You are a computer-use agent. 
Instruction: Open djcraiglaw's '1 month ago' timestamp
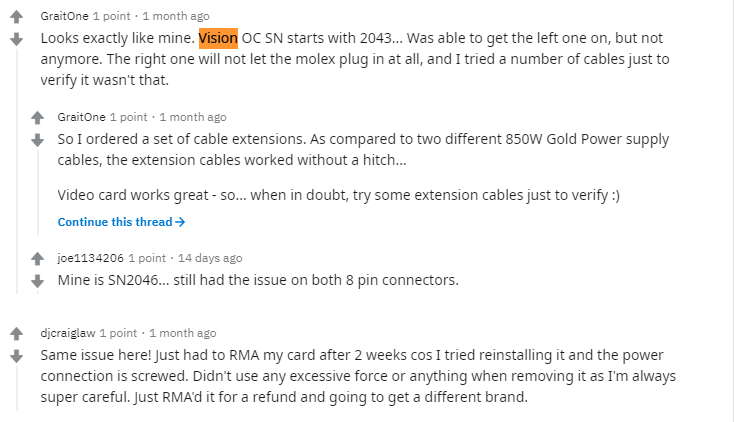coord(183,333)
